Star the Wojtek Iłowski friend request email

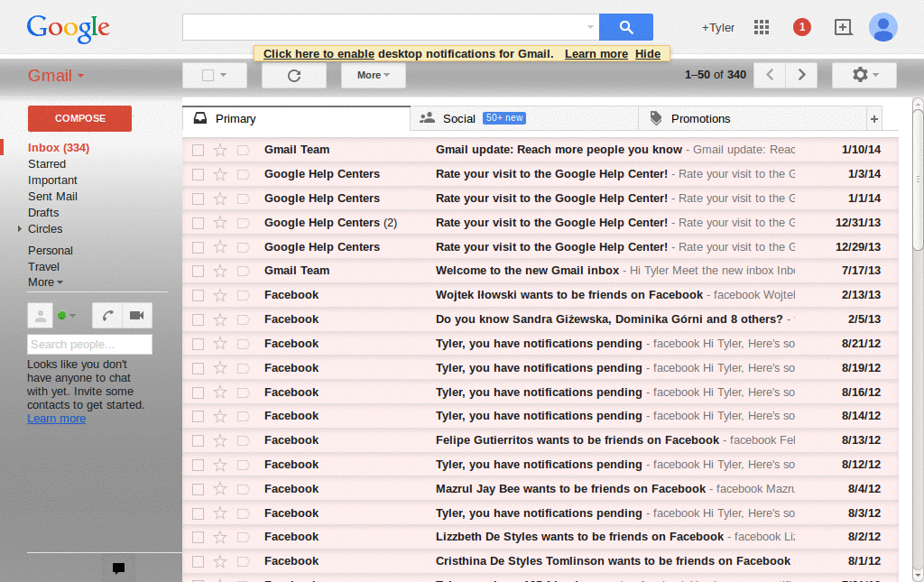[x=220, y=295]
